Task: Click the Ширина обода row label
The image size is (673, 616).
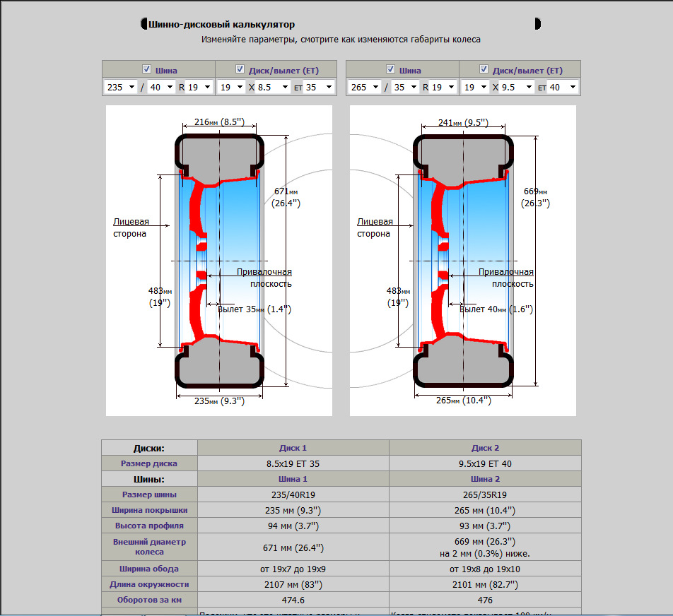Action: point(149,569)
